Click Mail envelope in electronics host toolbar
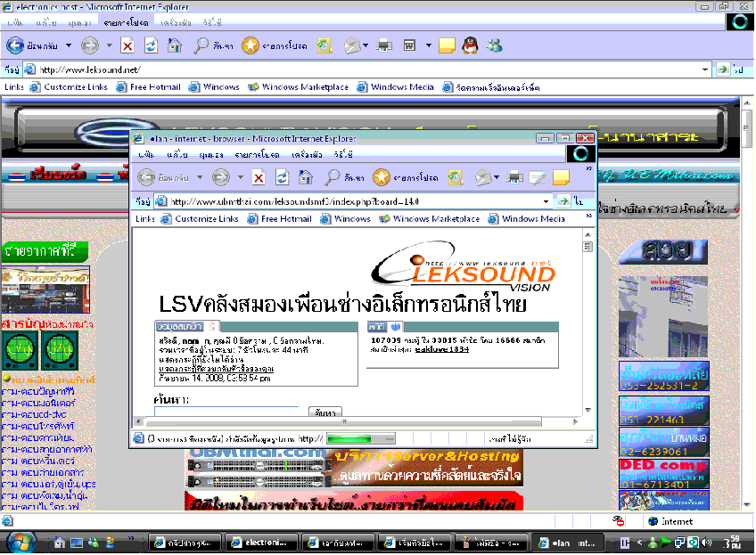The height and width of the screenshot is (555, 756). point(352,45)
